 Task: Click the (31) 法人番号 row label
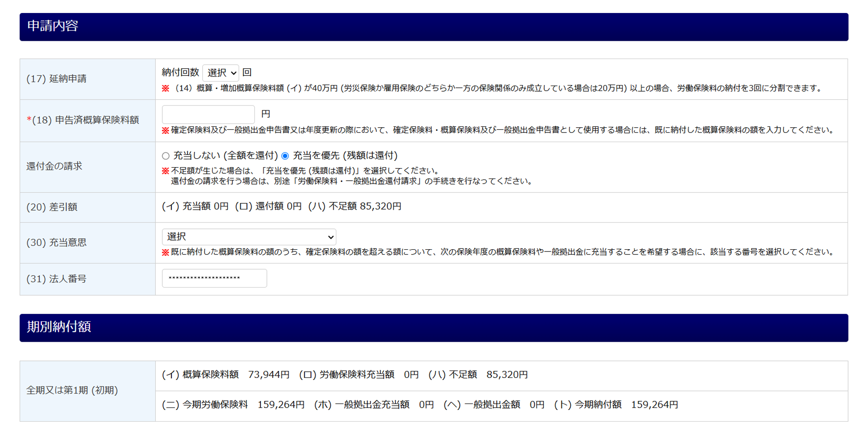(x=56, y=279)
